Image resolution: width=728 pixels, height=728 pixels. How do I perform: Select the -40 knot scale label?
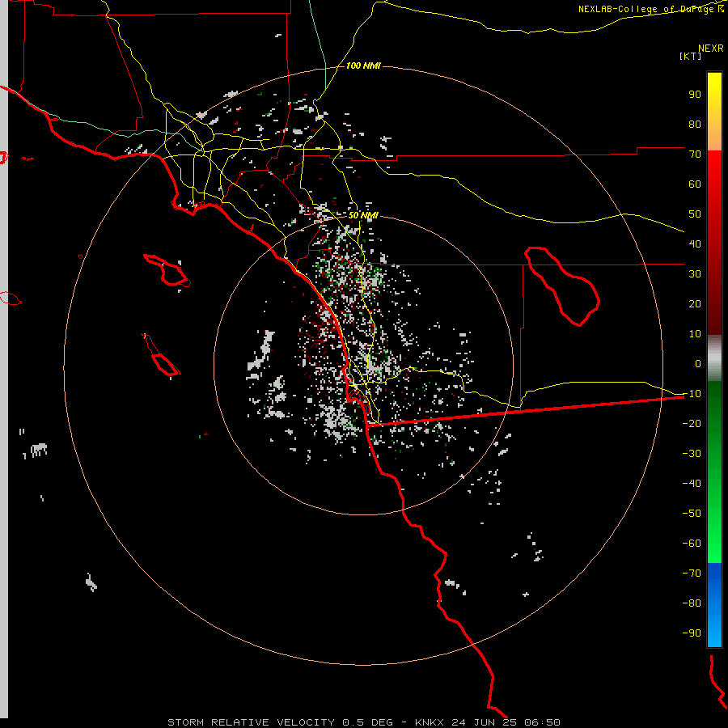coord(692,484)
